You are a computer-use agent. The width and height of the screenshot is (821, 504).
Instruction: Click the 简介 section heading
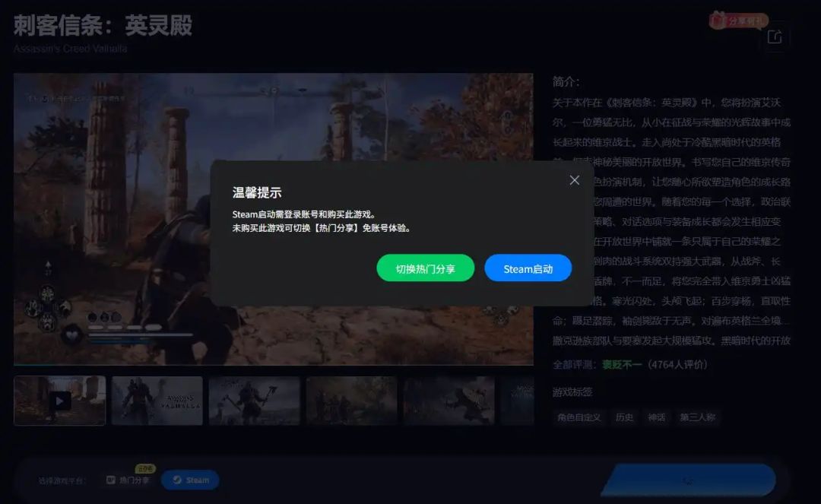(566, 82)
